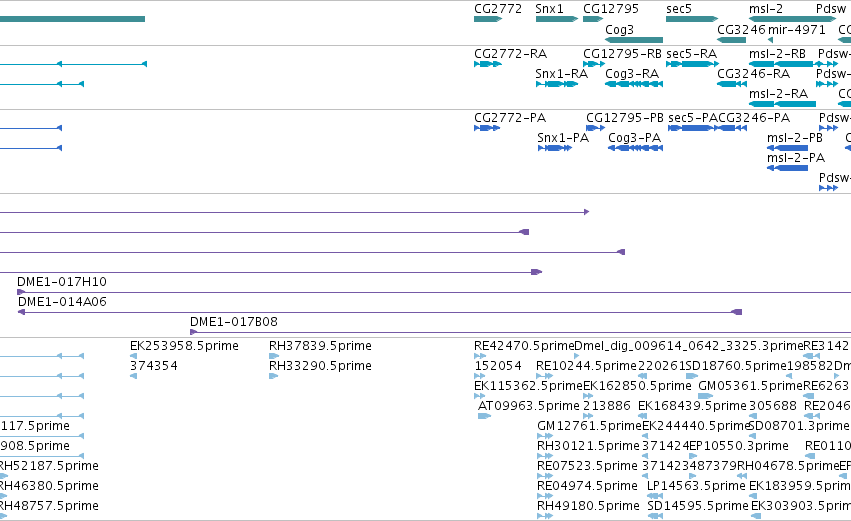This screenshot has width=851, height=521.
Task: Open the CG3246-RA transcript
Action: pos(732,84)
